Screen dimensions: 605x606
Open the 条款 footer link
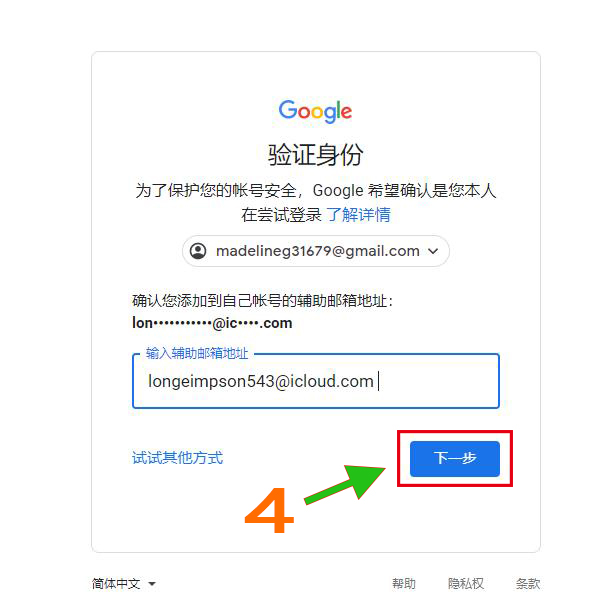(x=528, y=584)
